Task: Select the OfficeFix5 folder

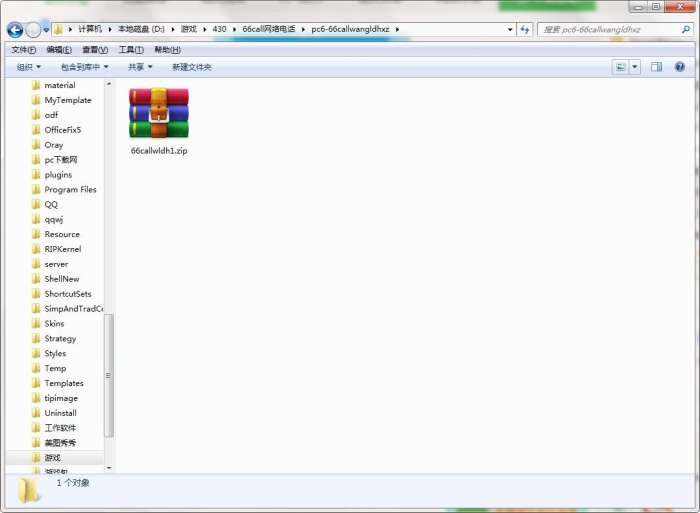Action: tap(62, 130)
